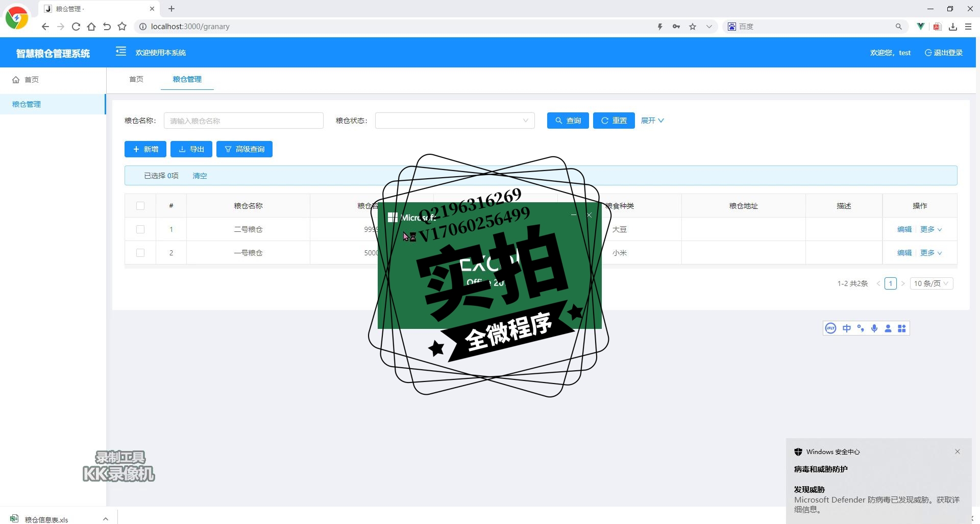Image resolution: width=980 pixels, height=524 pixels.
Task: Click the 小米 cell
Action: (x=620, y=253)
